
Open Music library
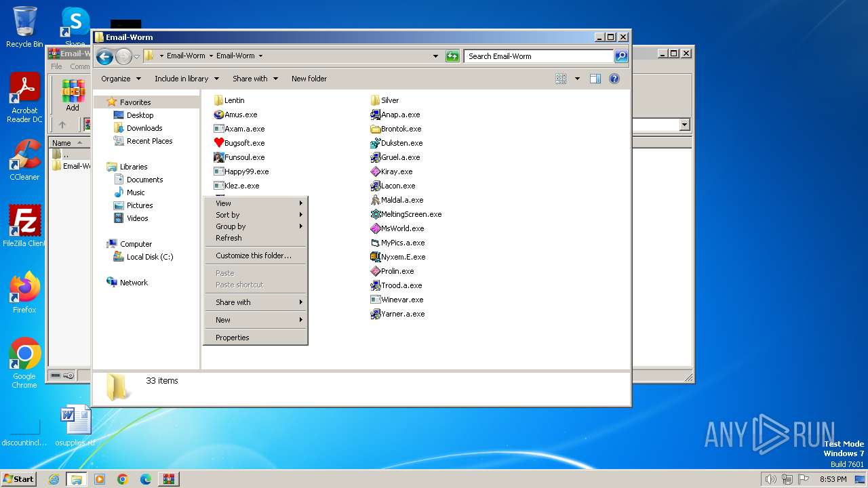click(130, 192)
